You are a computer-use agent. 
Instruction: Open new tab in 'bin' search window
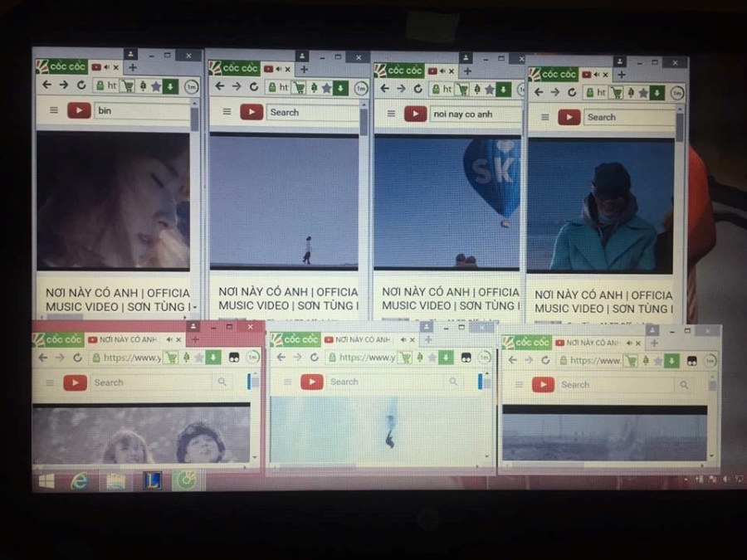click(x=133, y=68)
